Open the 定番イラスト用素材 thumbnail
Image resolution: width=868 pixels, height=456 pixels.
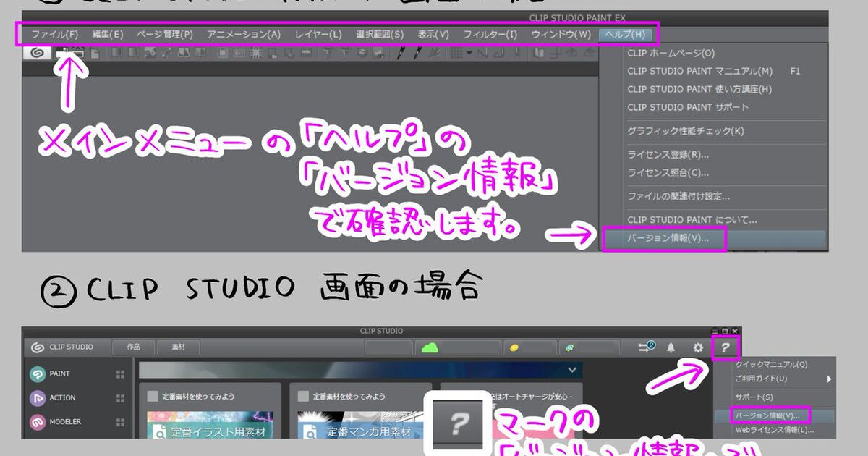pyautogui.click(x=210, y=425)
